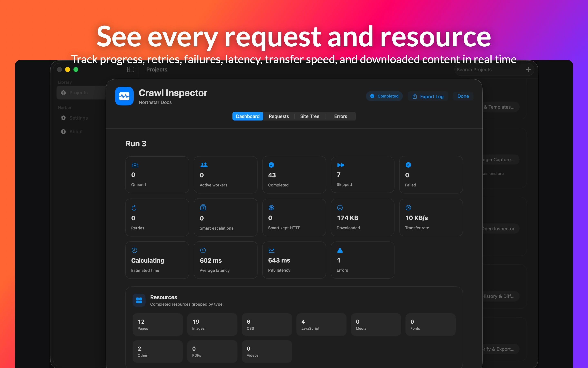Click the Done button
The height and width of the screenshot is (368, 588).
coord(463,96)
